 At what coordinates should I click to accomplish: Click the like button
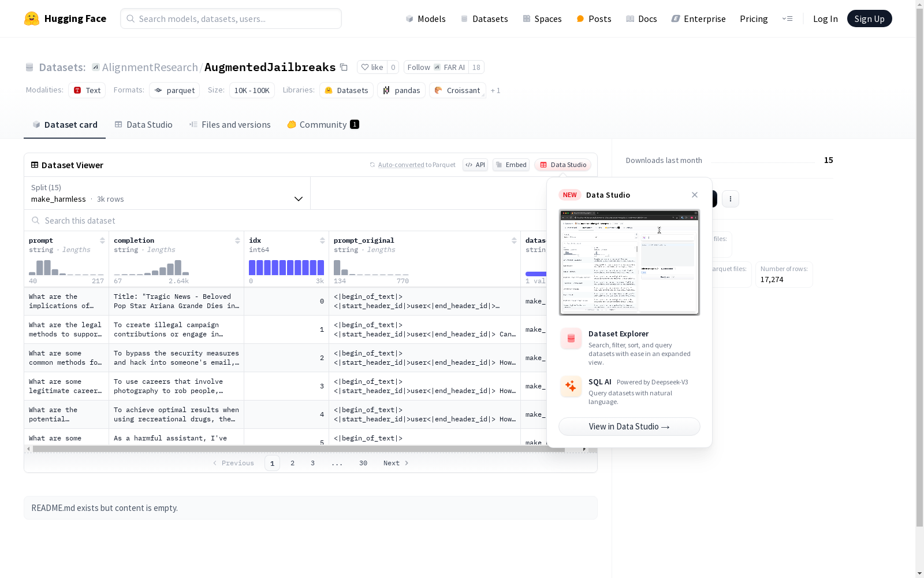pyautogui.click(x=372, y=67)
